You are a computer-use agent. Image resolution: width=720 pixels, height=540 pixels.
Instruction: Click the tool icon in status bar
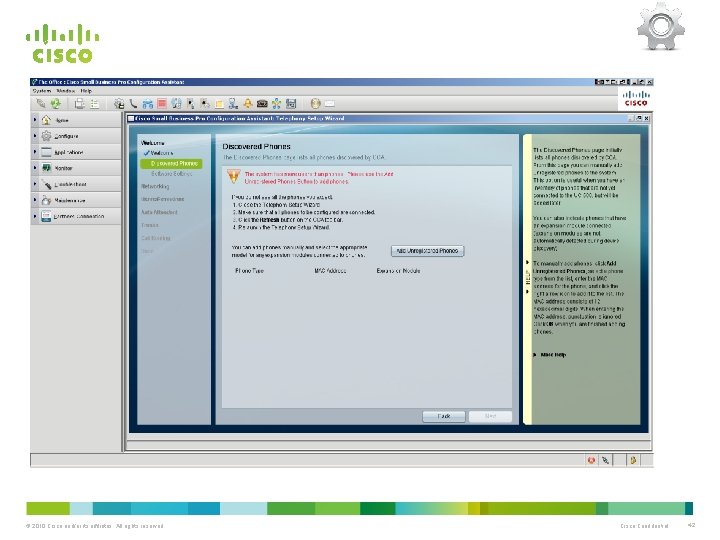(x=605, y=460)
